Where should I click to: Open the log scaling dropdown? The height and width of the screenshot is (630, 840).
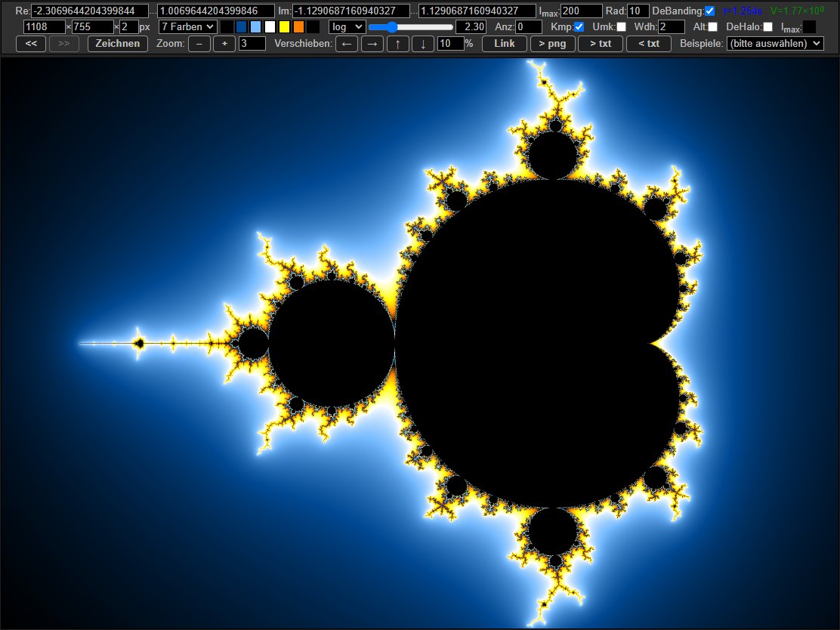[347, 27]
